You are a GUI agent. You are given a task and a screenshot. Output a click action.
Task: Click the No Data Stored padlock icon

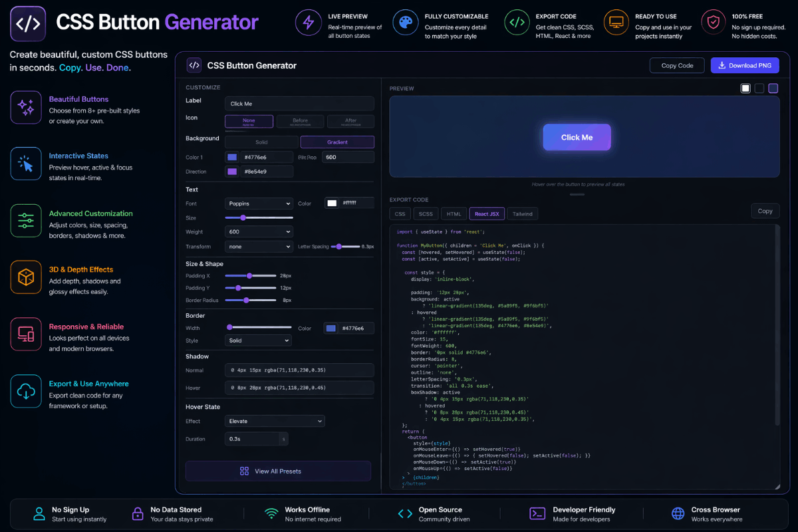(x=138, y=513)
